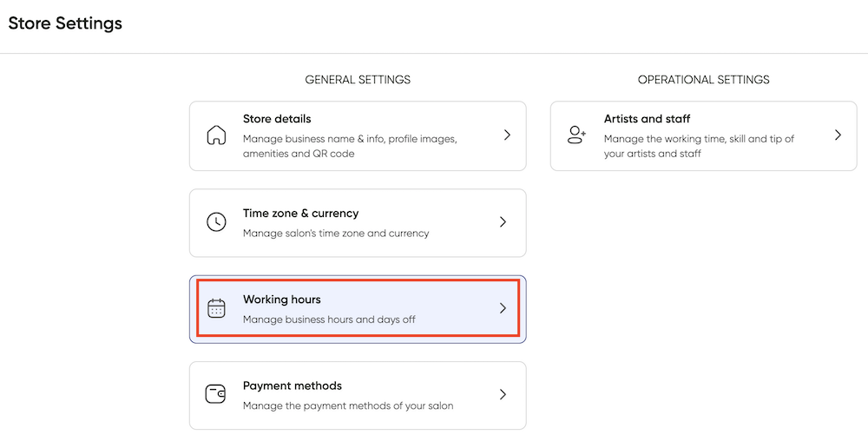The height and width of the screenshot is (435, 868).
Task: Click the Payment methods chevron arrow
Action: click(x=503, y=394)
